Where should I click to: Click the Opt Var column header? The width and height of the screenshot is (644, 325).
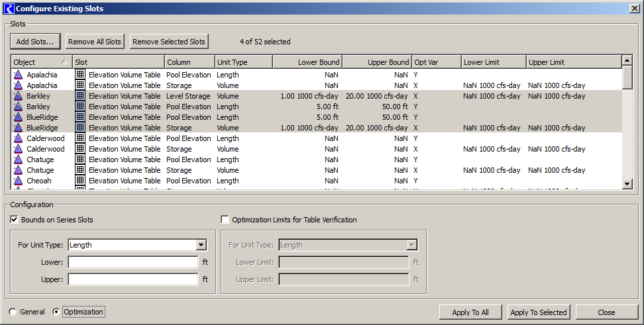coord(437,62)
